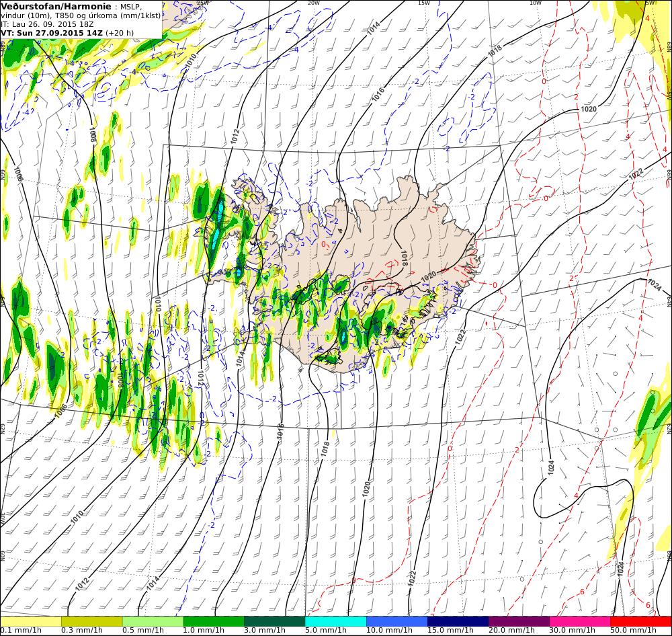
Task: Select the '30.0 mm/1h' legend label
Action: click(x=573, y=631)
